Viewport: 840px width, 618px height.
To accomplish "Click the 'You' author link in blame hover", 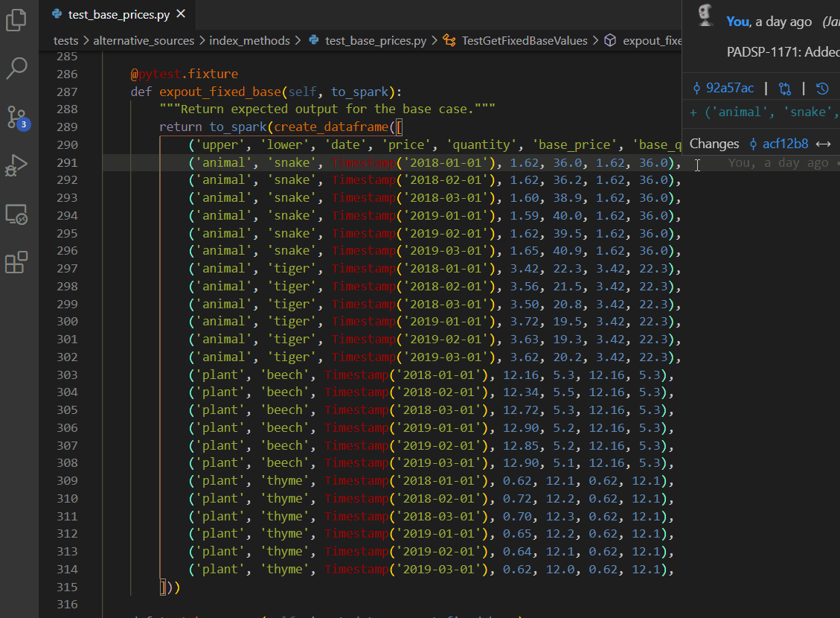I will point(737,22).
